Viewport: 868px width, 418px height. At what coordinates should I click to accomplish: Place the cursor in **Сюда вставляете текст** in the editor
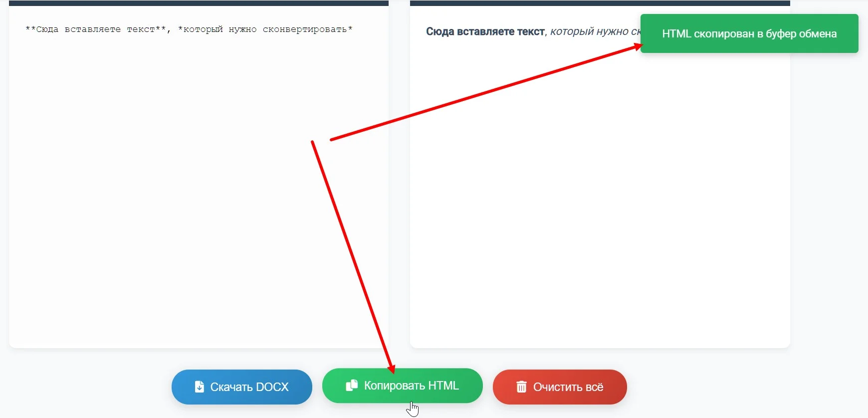click(95, 29)
